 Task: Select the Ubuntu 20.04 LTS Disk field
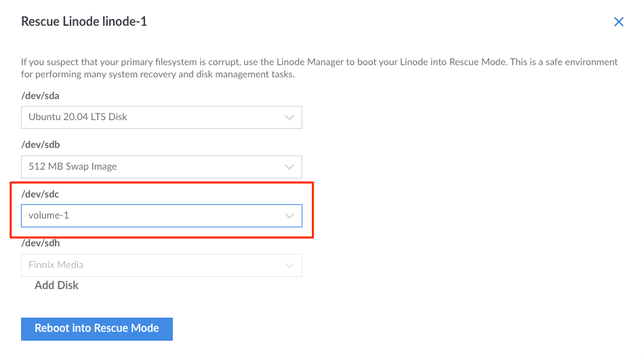149,117
